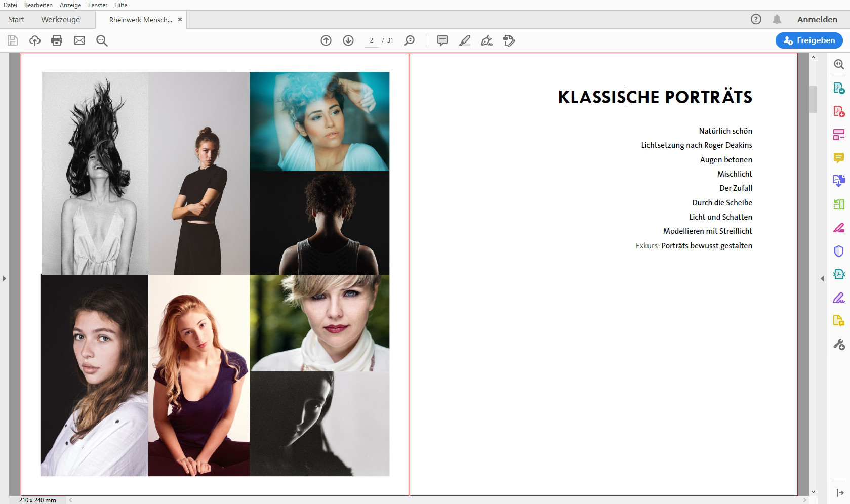
Task: Open the Fenster menu
Action: click(98, 5)
